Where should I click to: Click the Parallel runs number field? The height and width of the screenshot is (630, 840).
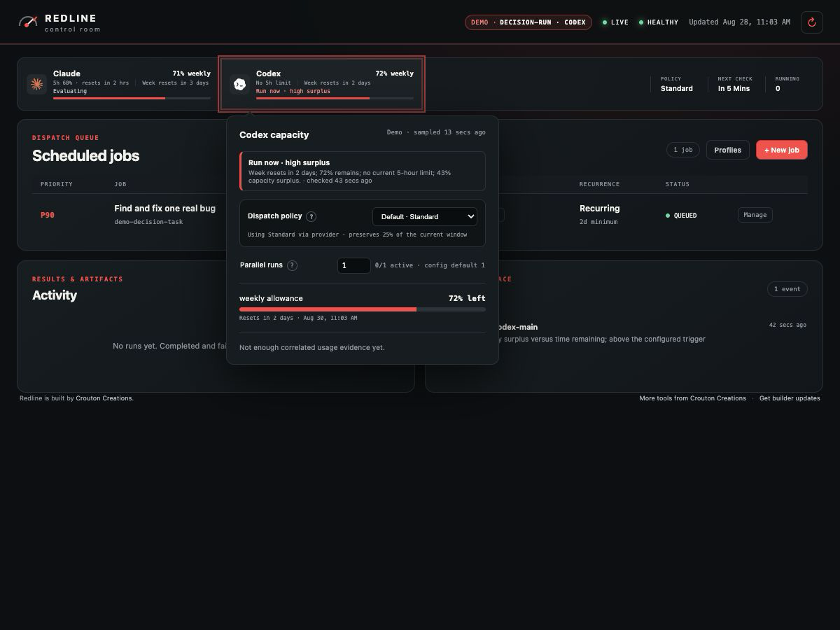coord(354,265)
